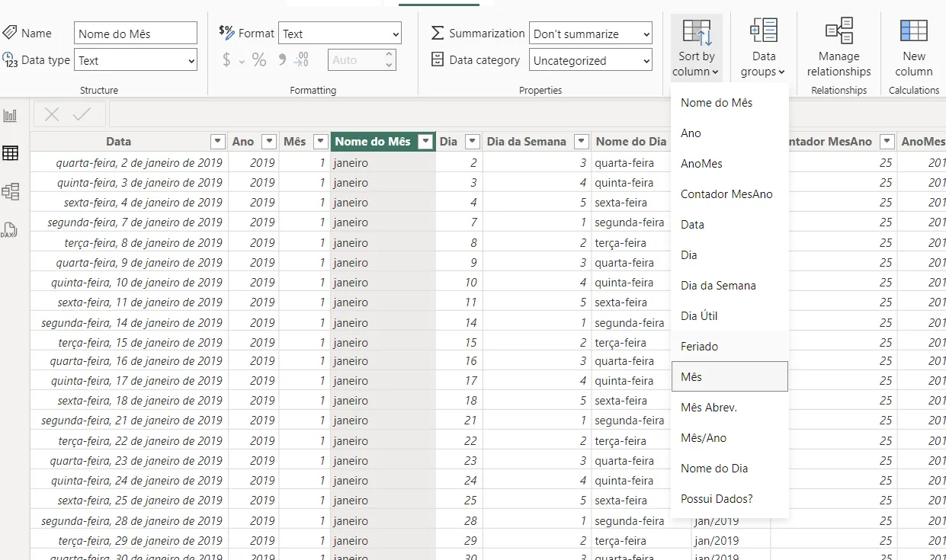Select Mês in the sort by list

coord(730,376)
